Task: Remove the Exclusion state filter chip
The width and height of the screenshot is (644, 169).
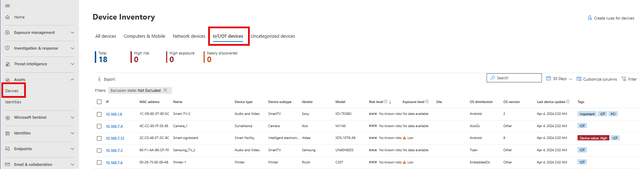Action: (x=165, y=90)
